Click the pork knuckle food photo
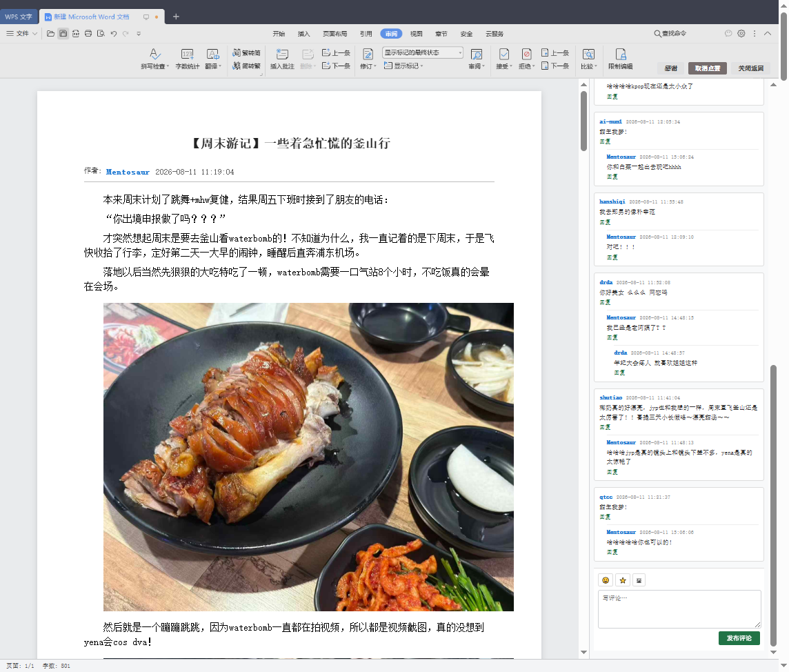This screenshot has height=672, width=789. (308, 457)
